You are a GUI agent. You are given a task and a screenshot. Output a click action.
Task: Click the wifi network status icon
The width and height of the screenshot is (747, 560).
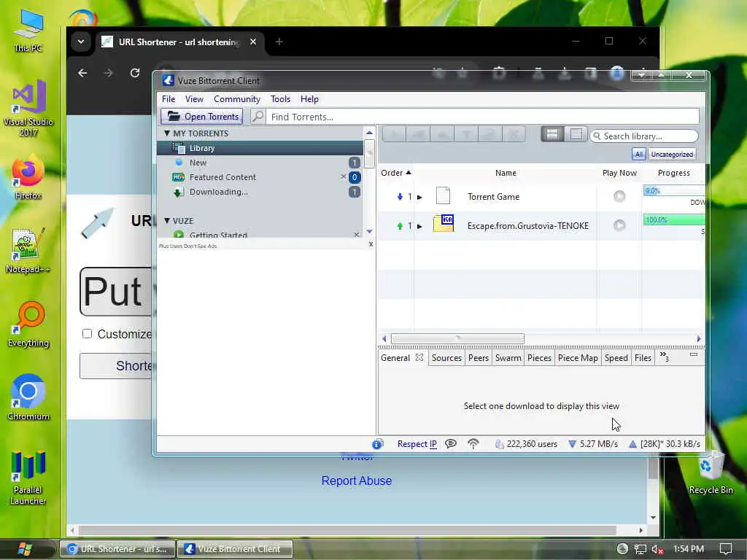[473, 444]
